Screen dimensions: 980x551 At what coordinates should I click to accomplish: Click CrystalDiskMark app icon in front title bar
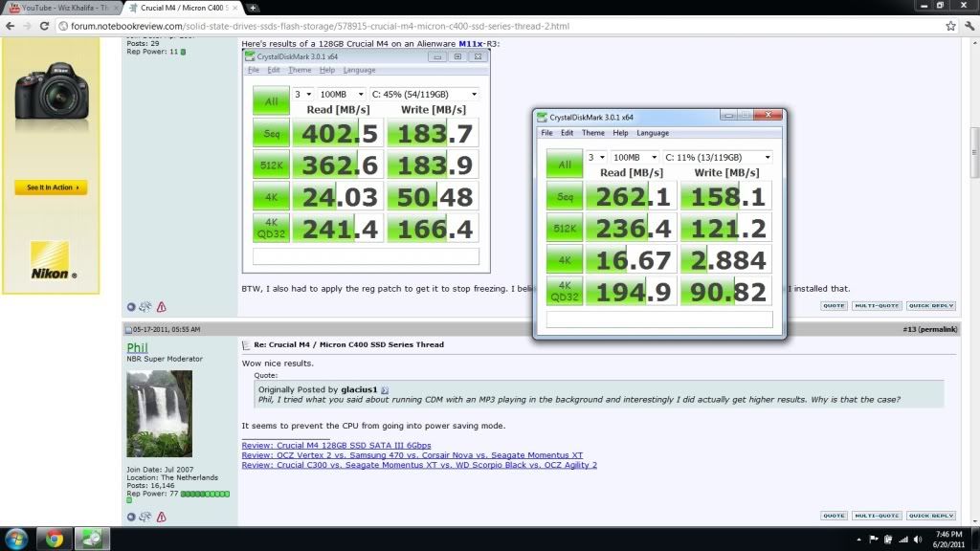542,118
